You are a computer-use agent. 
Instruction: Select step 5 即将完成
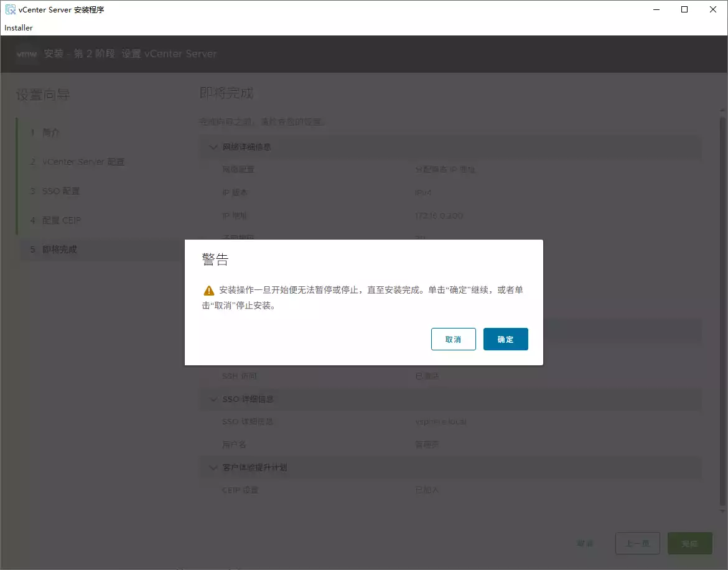(x=100, y=250)
